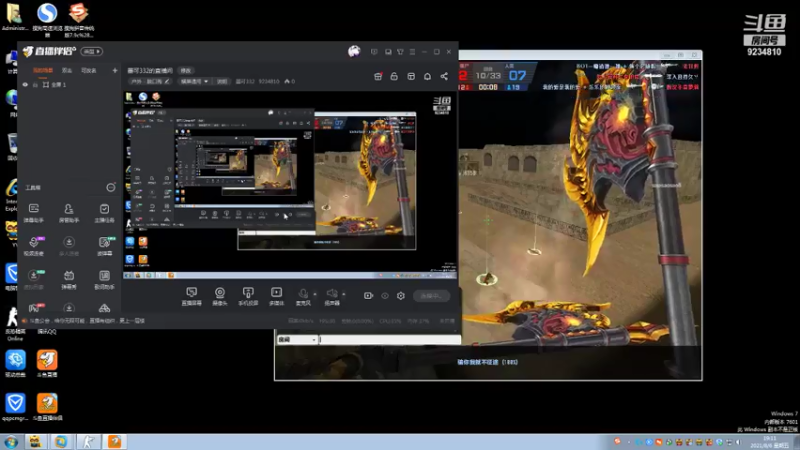
Task: Open the stream mode dropdown
Action: 194,82
